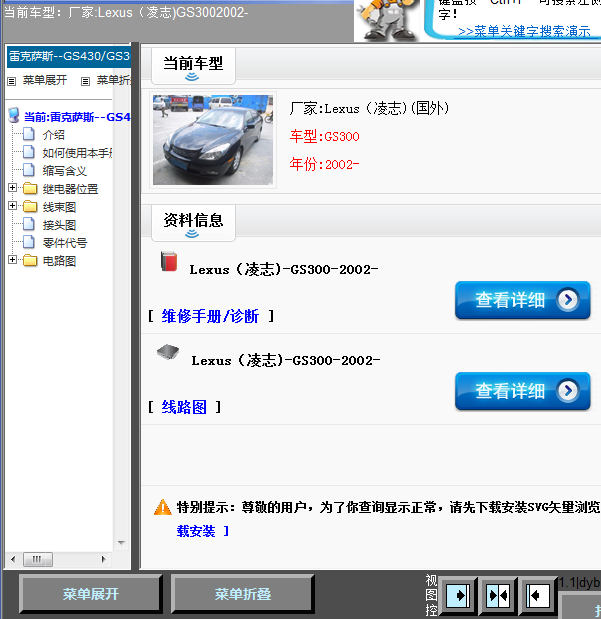This screenshot has width=601, height=619.
Task: Click the 特别提示 notice text
Action: pyautogui.click(x=388, y=507)
